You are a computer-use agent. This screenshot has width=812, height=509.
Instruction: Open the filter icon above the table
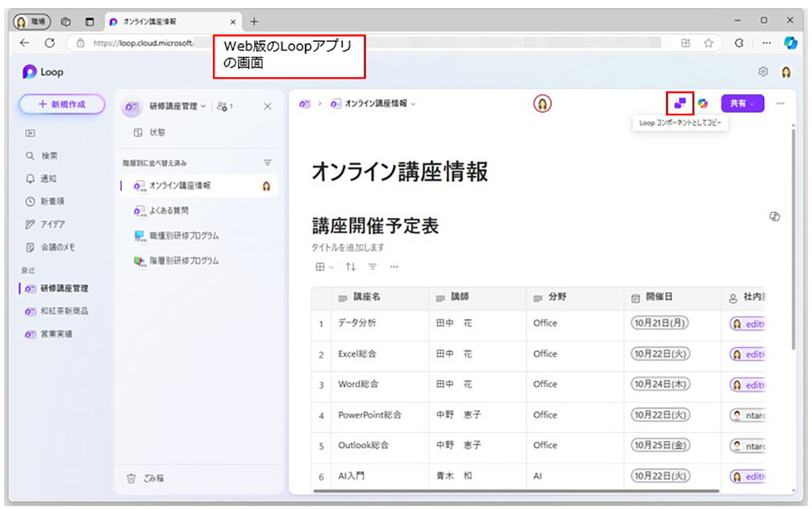coord(373,267)
